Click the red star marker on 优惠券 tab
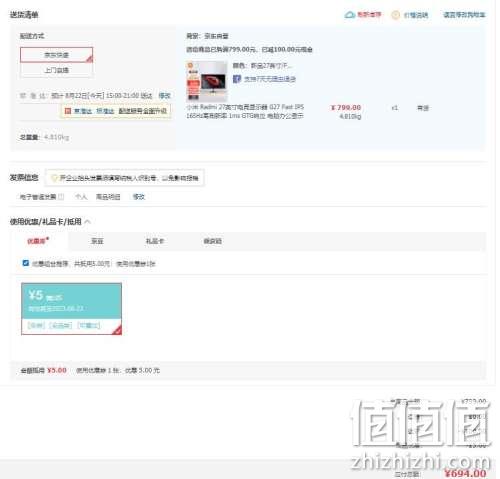 48,238
